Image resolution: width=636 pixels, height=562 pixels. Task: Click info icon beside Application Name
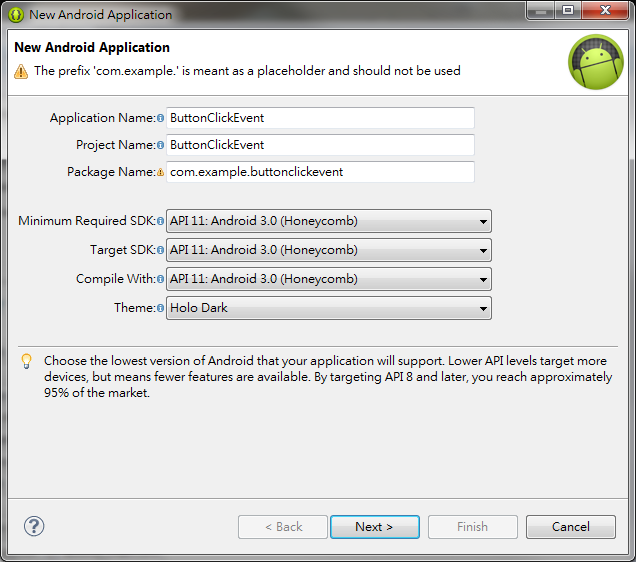[161, 118]
